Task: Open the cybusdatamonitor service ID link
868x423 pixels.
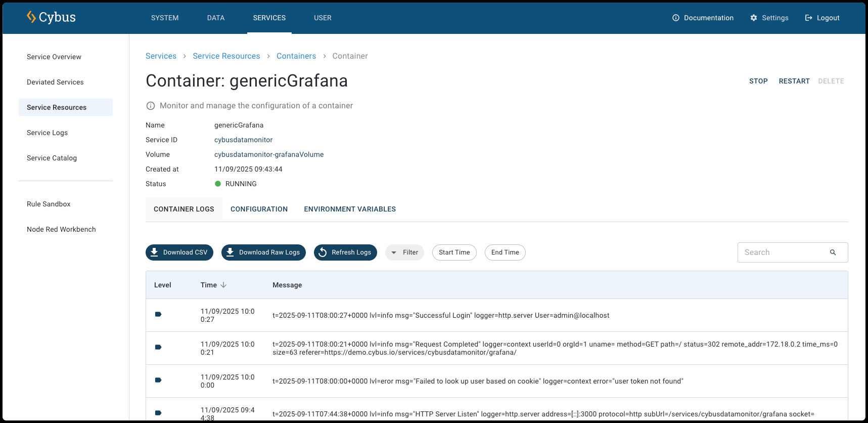Action: [x=243, y=140]
